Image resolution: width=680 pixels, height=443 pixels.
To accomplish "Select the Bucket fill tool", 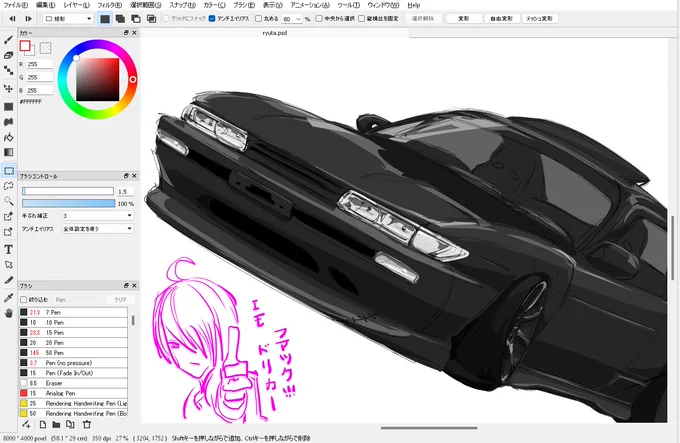I will tap(8, 137).
